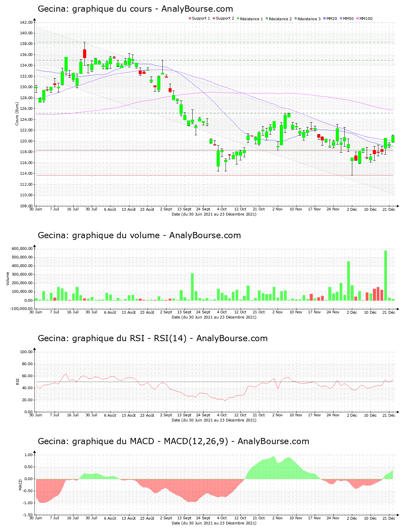The width and height of the screenshot is (412, 532).
Task: Click '2 Déc' on RSI chart date axis
Action: point(352,415)
